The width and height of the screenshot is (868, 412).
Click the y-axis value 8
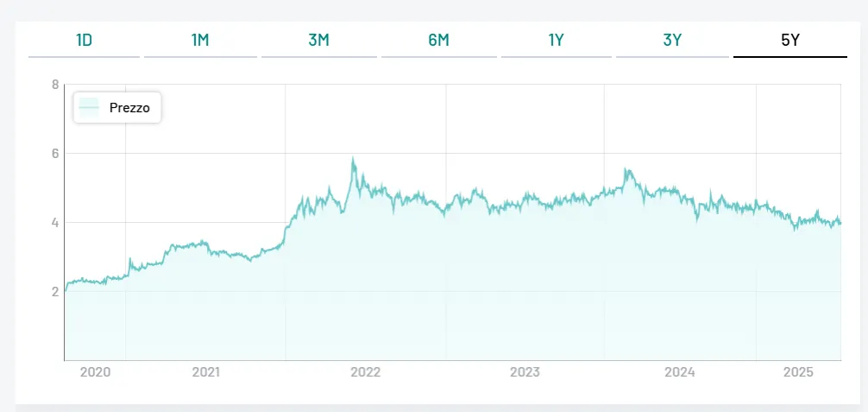click(x=55, y=85)
